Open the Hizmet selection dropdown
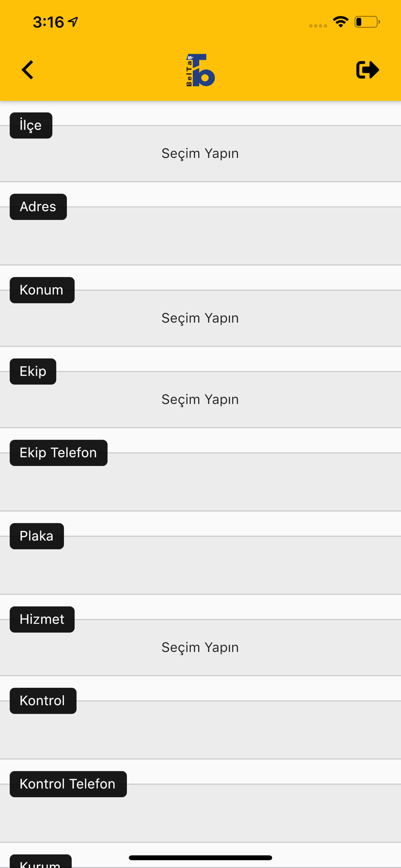Screen dimensions: 401x868 200,648
